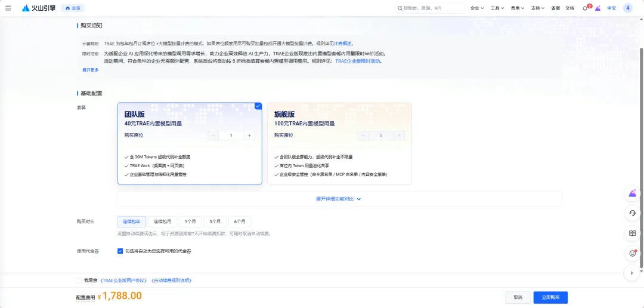Select 3个月 purchase duration

click(215, 221)
